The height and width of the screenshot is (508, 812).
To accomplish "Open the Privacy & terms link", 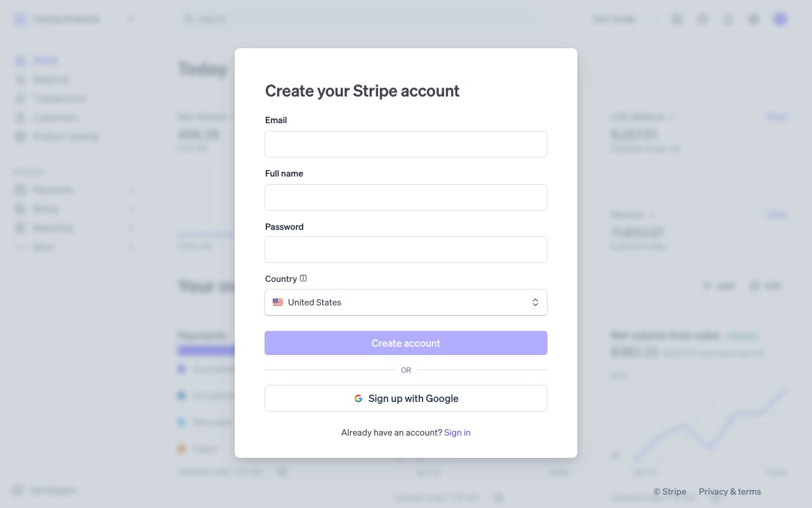I will pyautogui.click(x=730, y=491).
